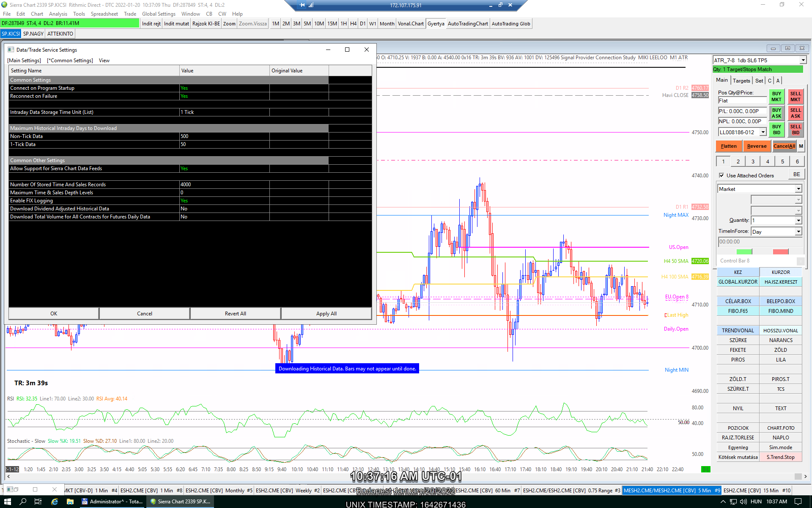Click the orange Flatten button
The image size is (812, 508).
pos(728,146)
